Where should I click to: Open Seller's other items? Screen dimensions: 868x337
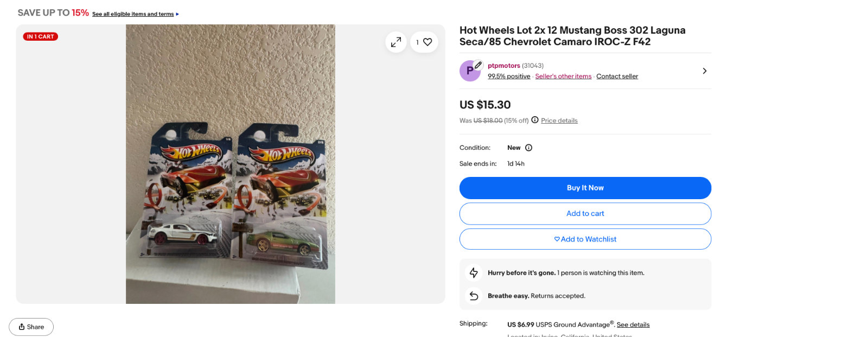[x=563, y=77]
